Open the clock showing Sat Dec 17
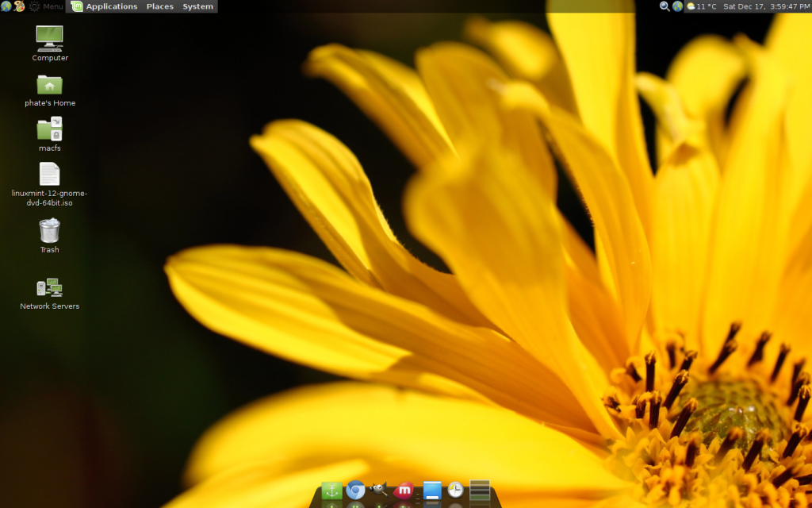This screenshot has width=812, height=508. [x=767, y=6]
